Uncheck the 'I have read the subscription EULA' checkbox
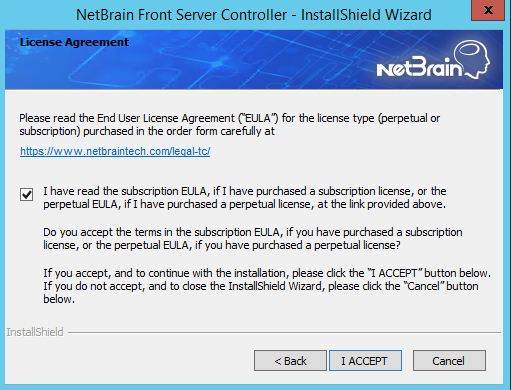The height and width of the screenshot is (390, 511). (26, 194)
